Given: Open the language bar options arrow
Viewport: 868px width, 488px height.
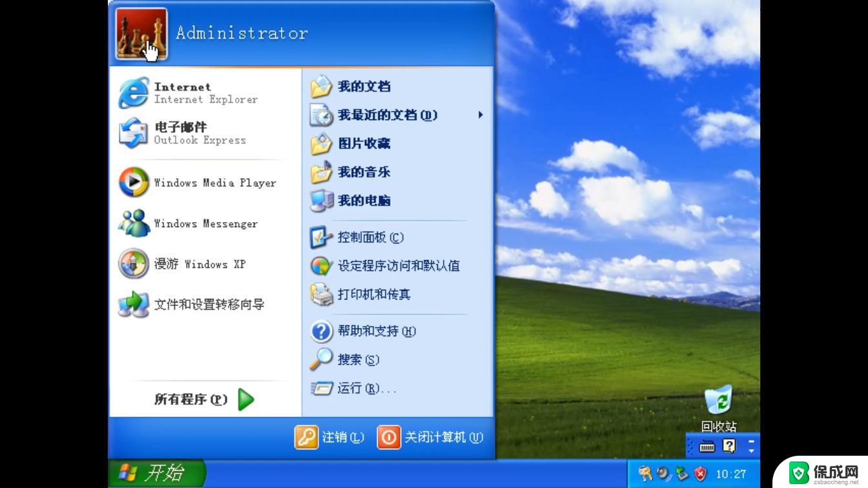Looking at the screenshot, I should coord(752,451).
